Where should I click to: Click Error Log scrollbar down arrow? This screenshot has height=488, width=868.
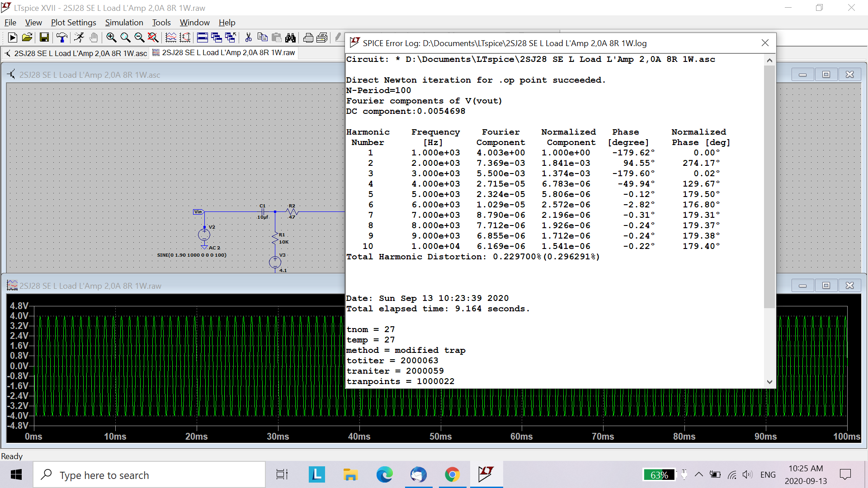769,382
